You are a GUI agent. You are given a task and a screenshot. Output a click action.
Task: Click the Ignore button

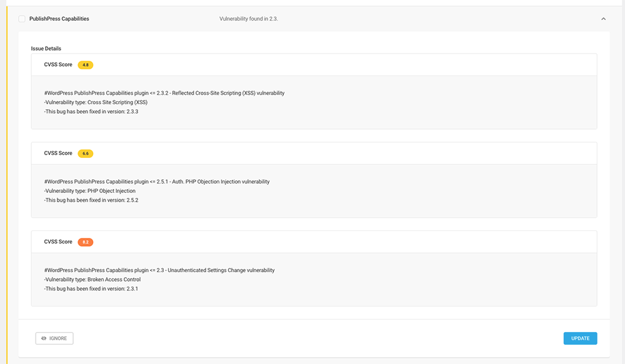pyautogui.click(x=54, y=338)
